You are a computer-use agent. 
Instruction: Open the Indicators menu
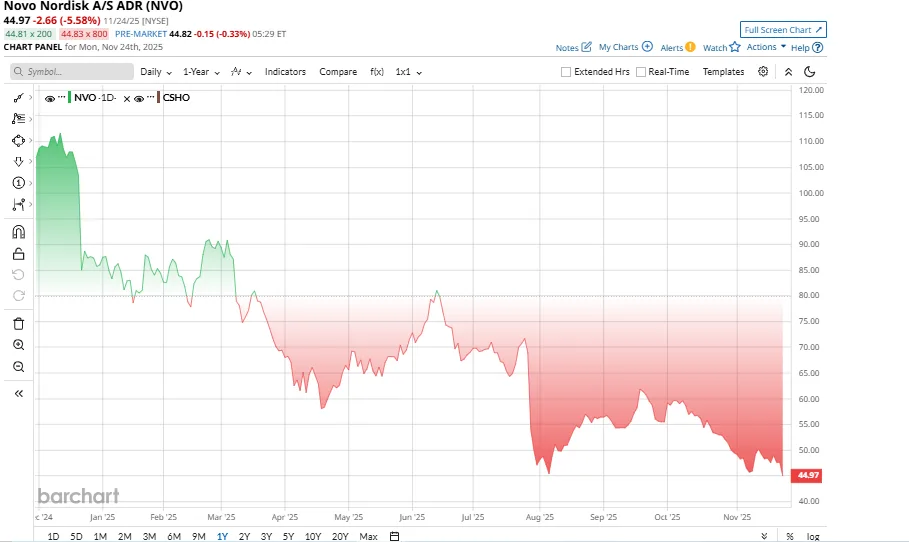point(285,72)
